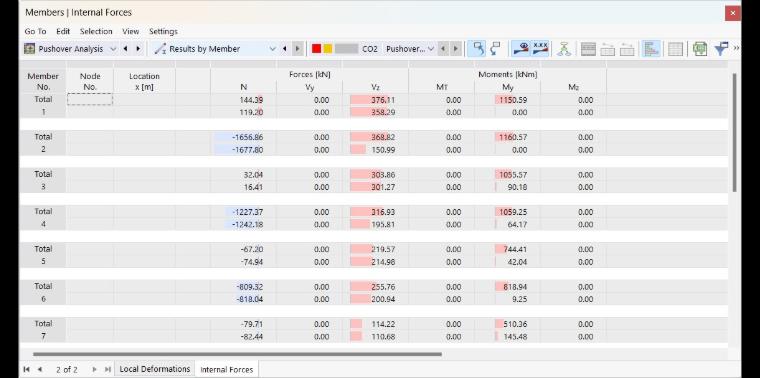This screenshot has width=760, height=378.
Task: Click the Pushover Analysis table icon
Action: (30, 49)
